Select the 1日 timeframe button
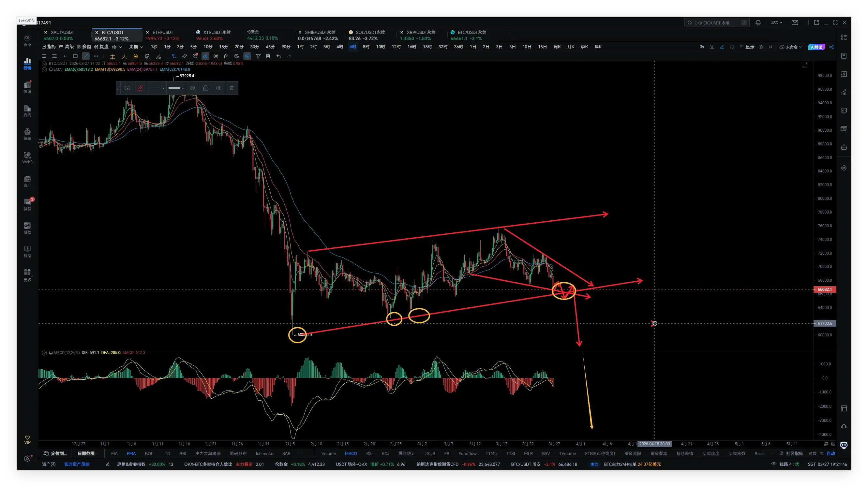 pyautogui.click(x=473, y=47)
